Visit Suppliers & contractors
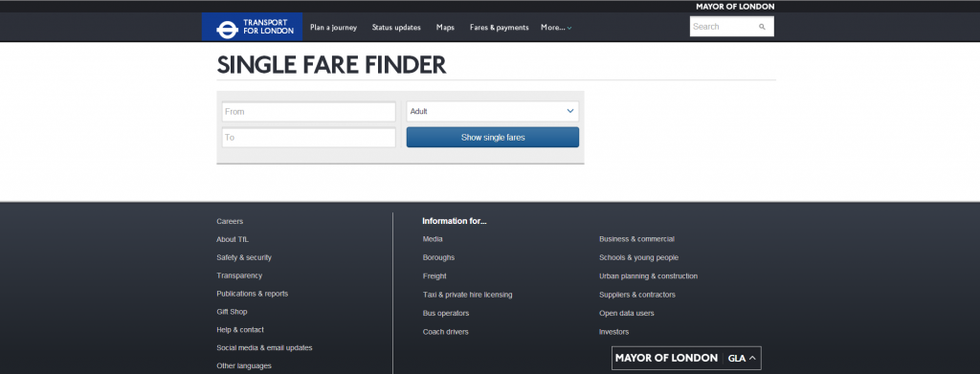Screen dimensions: 980x374 pyautogui.click(x=637, y=295)
